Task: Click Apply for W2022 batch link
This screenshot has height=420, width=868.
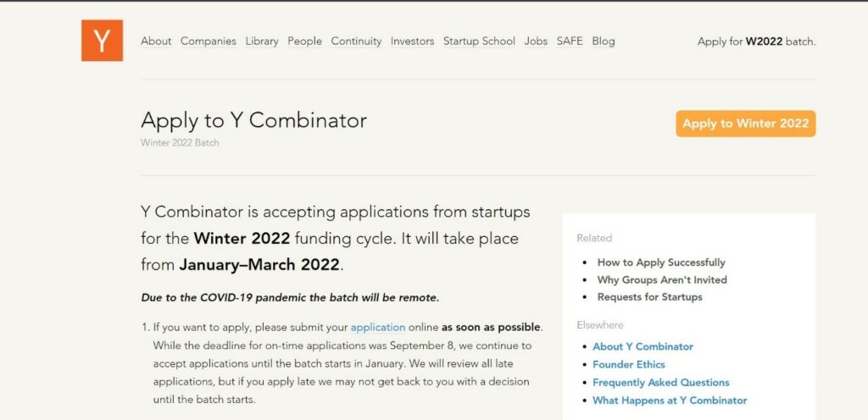Action: pyautogui.click(x=756, y=41)
